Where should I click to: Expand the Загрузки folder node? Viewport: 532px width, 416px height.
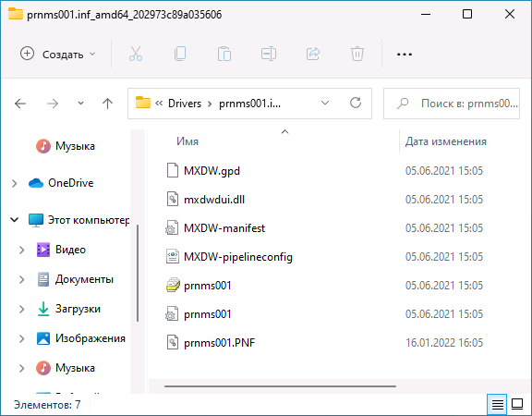(22, 309)
